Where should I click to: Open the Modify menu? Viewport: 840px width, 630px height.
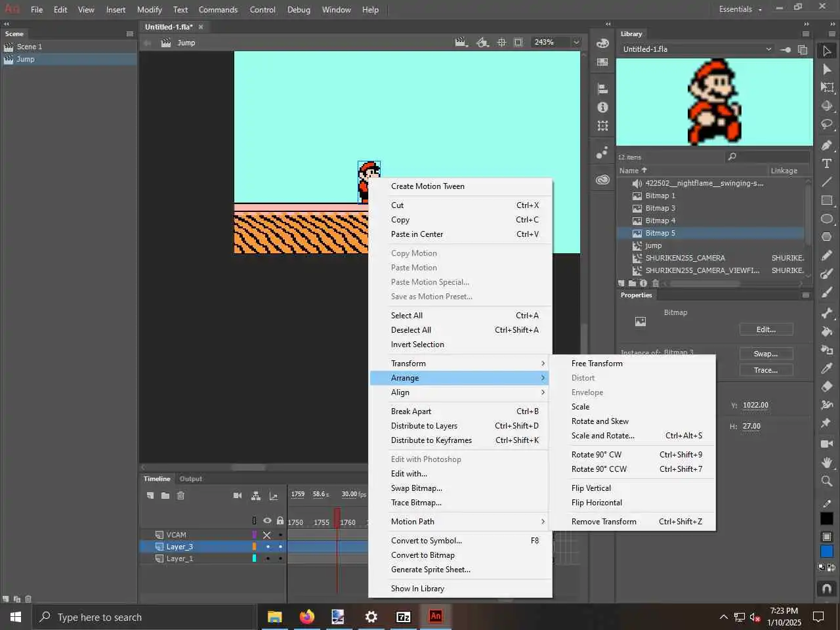coord(150,9)
